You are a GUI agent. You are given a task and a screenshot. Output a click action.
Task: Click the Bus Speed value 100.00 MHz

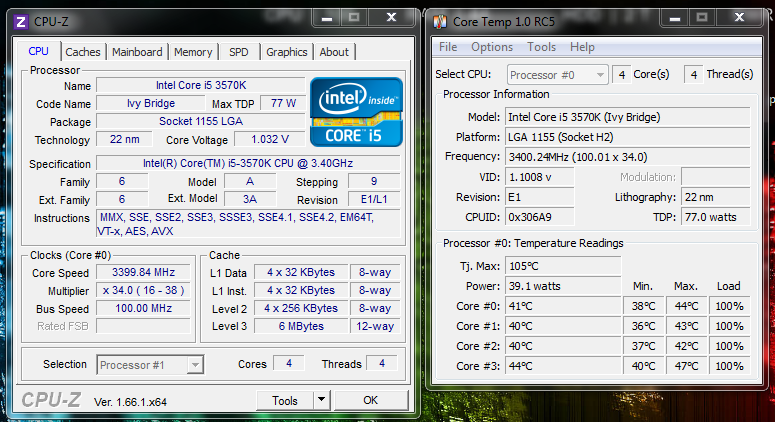(143, 308)
